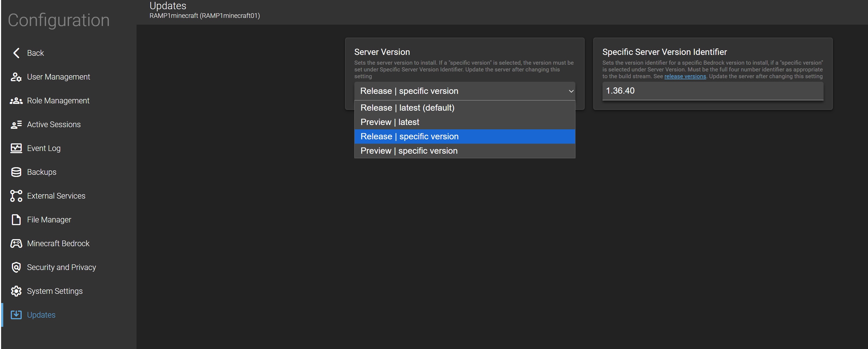Click the Updates page title
868x349 pixels.
pyautogui.click(x=168, y=6)
